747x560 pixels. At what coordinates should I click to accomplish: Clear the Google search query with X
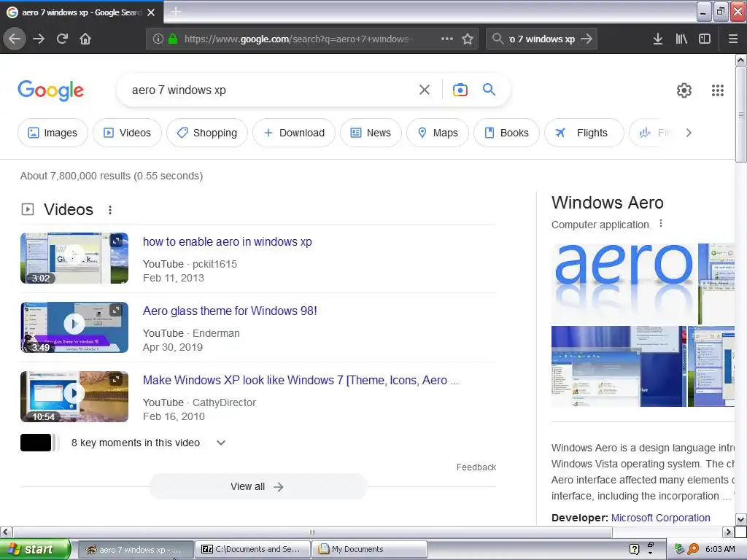click(425, 90)
